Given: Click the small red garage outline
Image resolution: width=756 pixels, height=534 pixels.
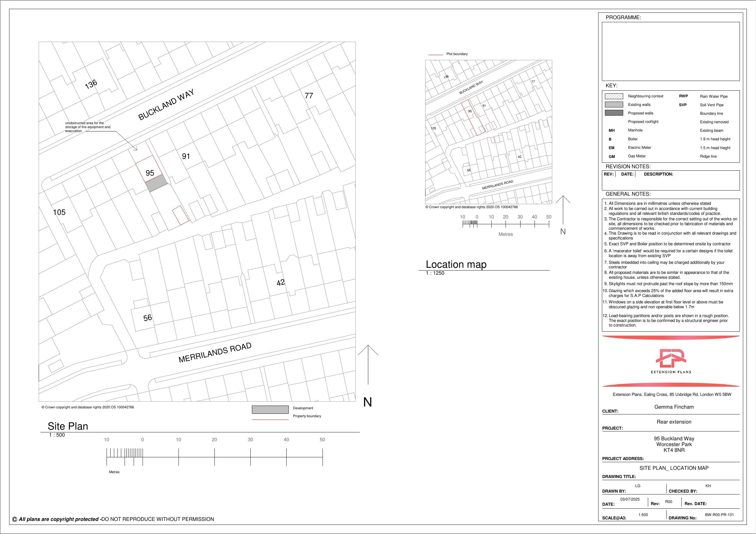Looking at the screenshot, I should [x=180, y=215].
